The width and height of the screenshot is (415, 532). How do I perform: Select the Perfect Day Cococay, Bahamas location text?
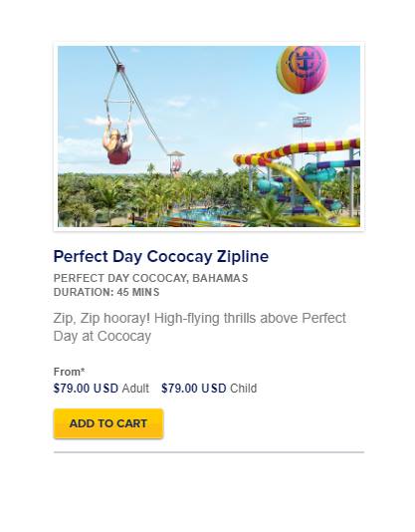tap(151, 278)
